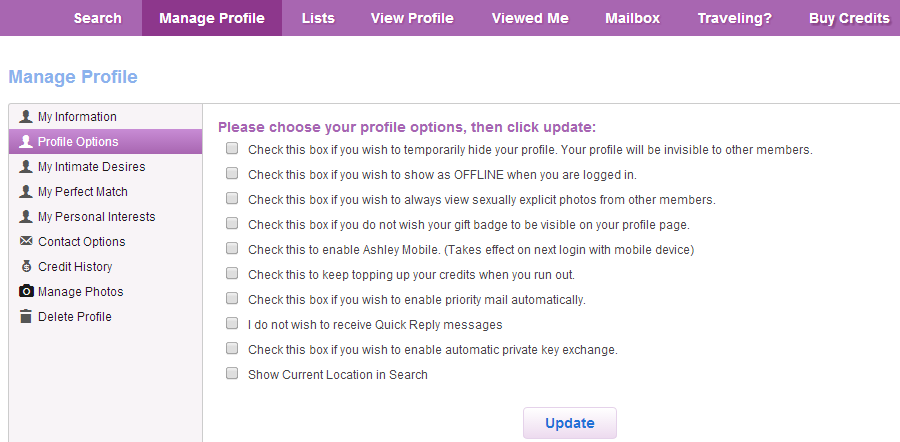This screenshot has width=900, height=442.
Task: Click the money bag icon for Credit History
Action: pos(26,266)
